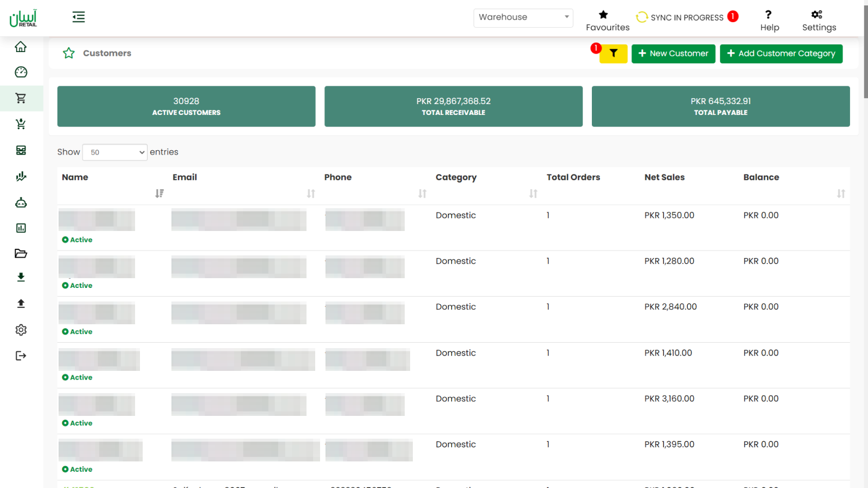Viewport: 868px width, 488px height.
Task: Open the Home icon in the sidebar
Action: point(21,47)
